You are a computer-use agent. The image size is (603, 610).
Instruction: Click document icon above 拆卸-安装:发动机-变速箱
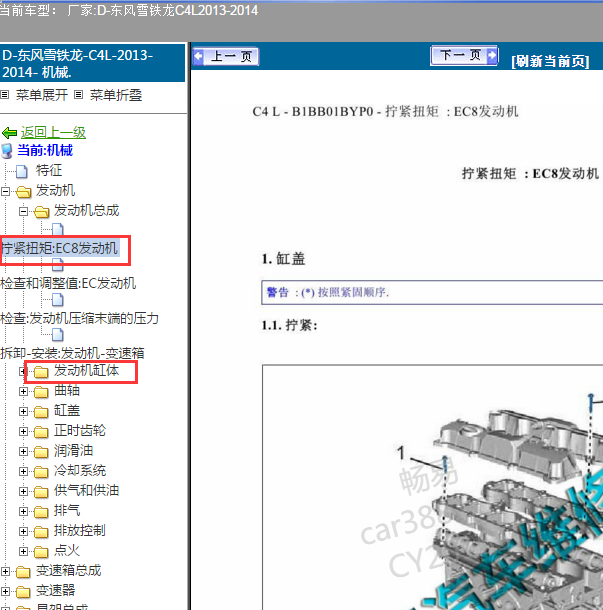click(58, 335)
